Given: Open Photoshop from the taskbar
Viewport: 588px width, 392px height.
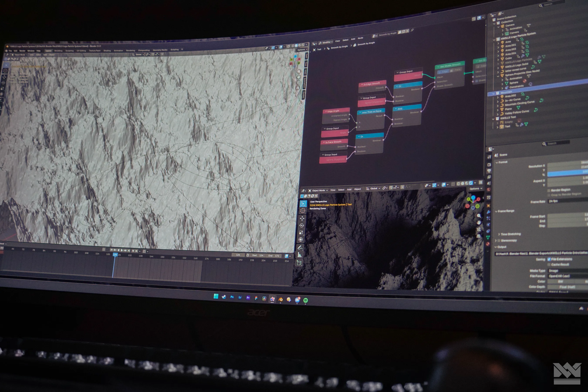Looking at the screenshot, I should point(232,297).
